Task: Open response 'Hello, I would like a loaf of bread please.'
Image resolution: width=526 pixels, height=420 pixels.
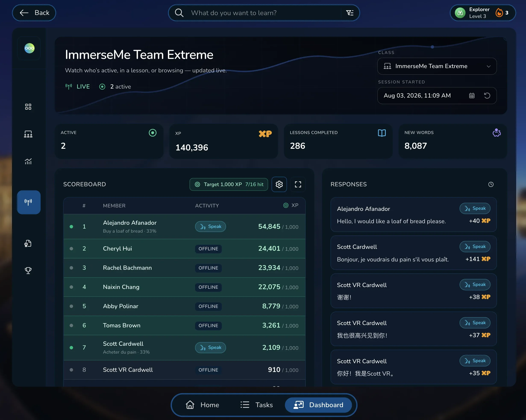Action: point(414,214)
